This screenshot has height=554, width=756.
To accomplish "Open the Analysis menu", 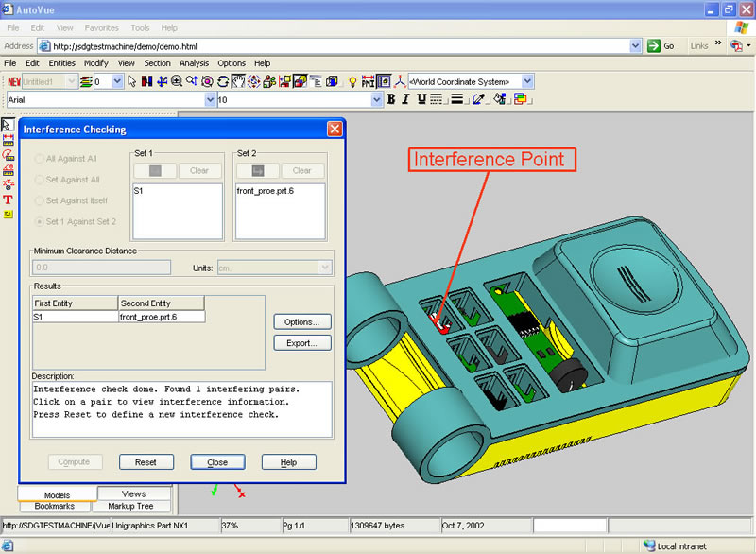I will tap(194, 63).
